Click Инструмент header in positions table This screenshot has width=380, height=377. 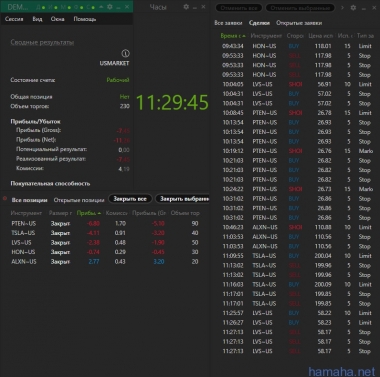coord(26,213)
